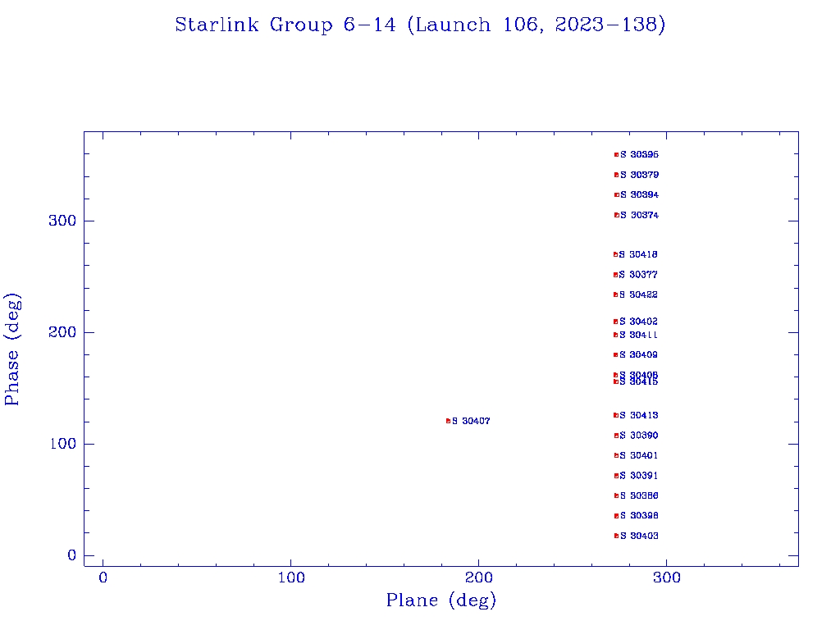Click the red marker for S 30413
The image size is (840, 630).
[x=615, y=415]
